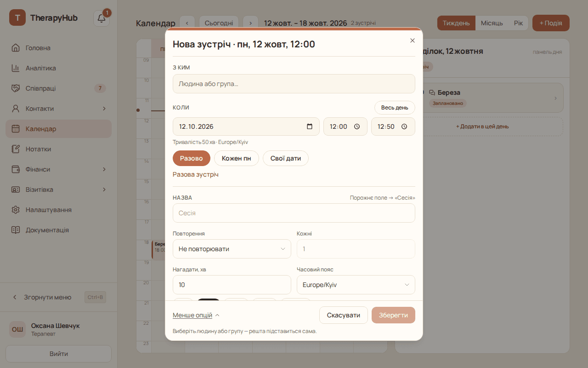
Task: Open the Часовий пояс dropdown
Action: (356, 285)
